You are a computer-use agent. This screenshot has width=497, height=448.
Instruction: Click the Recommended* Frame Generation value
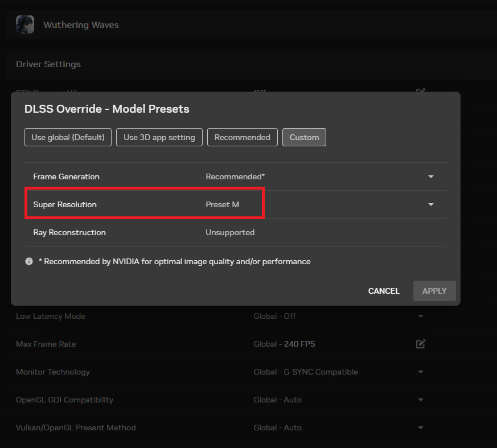pyautogui.click(x=235, y=176)
